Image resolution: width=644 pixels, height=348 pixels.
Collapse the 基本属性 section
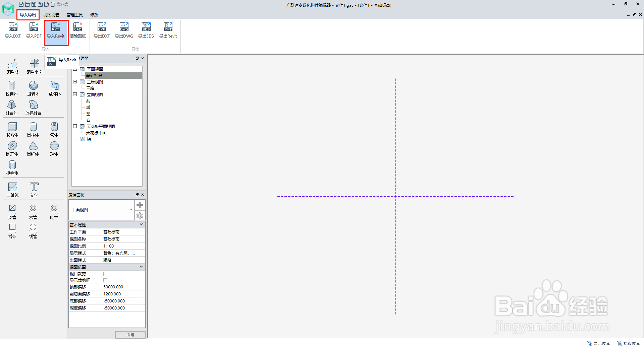(x=141, y=225)
